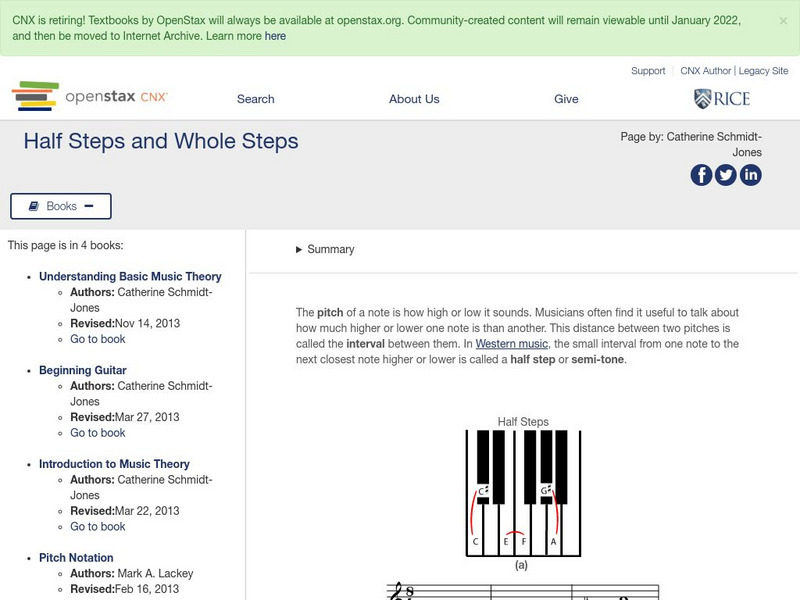Share page on Facebook icon
The width and height of the screenshot is (800, 600).
coord(701,175)
